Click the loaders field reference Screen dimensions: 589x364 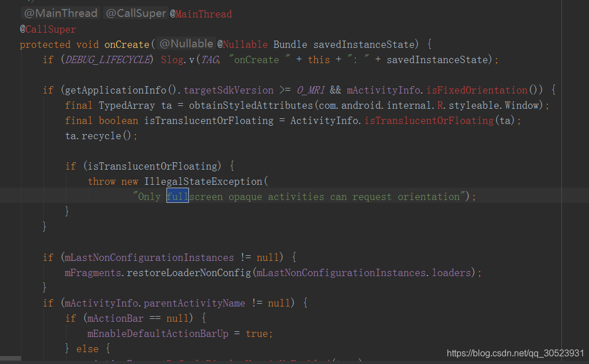(451, 273)
